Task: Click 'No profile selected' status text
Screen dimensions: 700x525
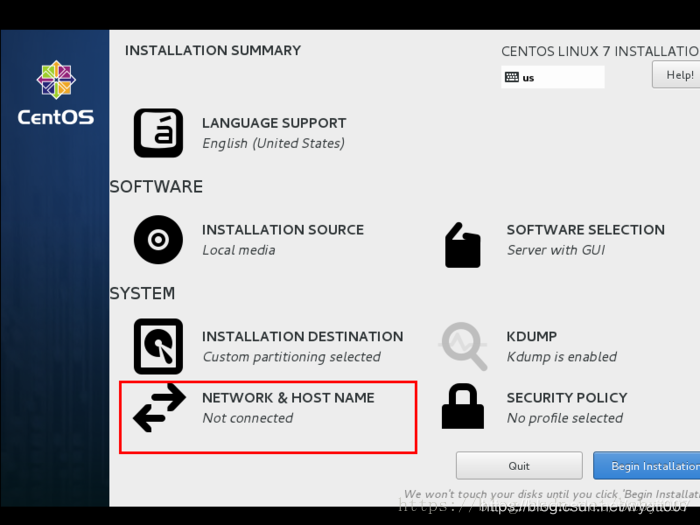Action: pyautogui.click(x=565, y=418)
